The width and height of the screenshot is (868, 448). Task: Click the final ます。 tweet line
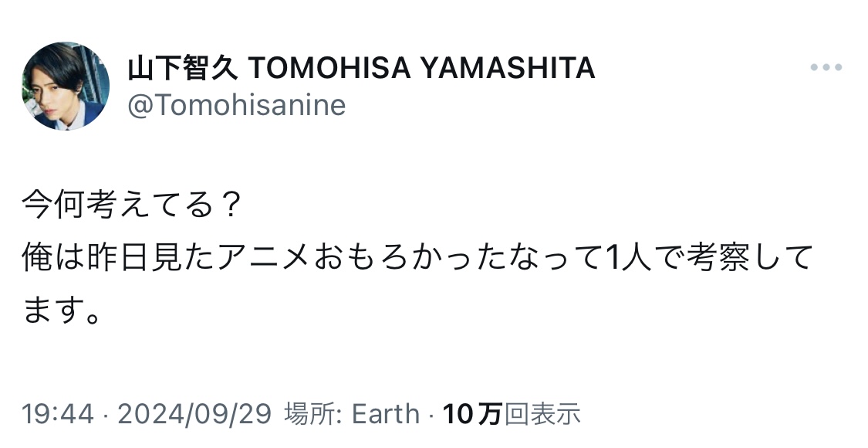click(62, 310)
